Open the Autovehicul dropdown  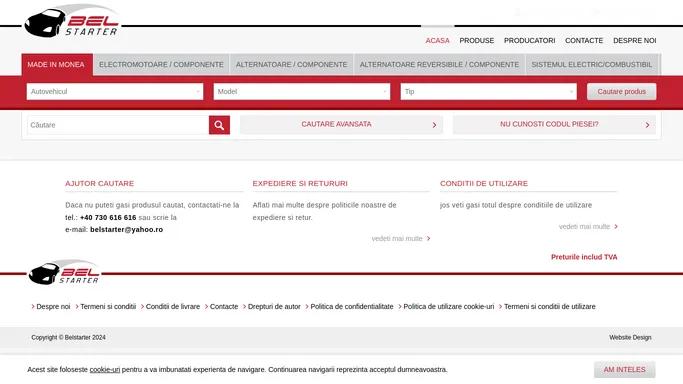[x=115, y=91]
